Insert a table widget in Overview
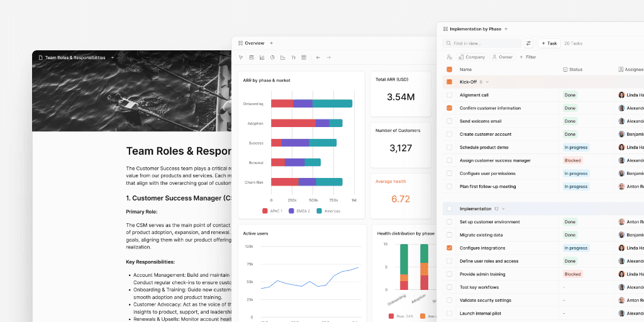Image resolution: width=644 pixels, height=322 pixels. (304, 57)
